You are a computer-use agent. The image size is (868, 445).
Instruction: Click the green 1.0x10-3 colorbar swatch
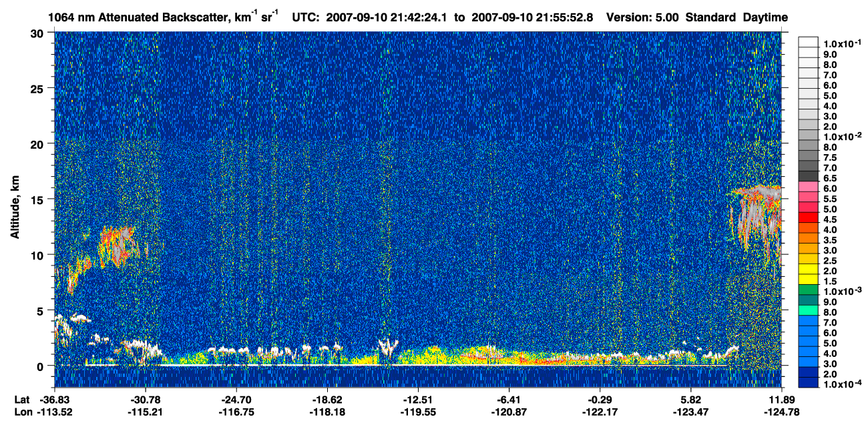point(809,290)
